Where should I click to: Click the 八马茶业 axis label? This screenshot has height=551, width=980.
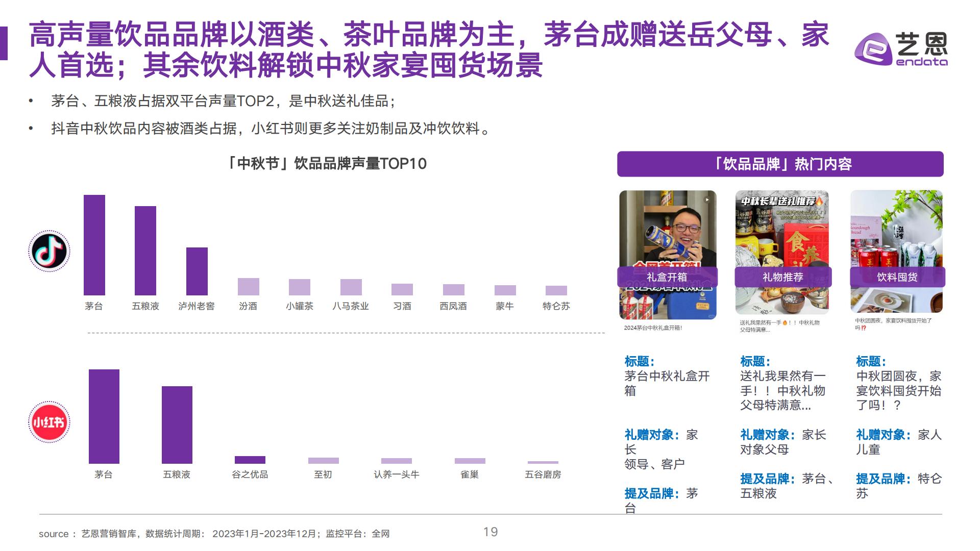[x=351, y=306]
